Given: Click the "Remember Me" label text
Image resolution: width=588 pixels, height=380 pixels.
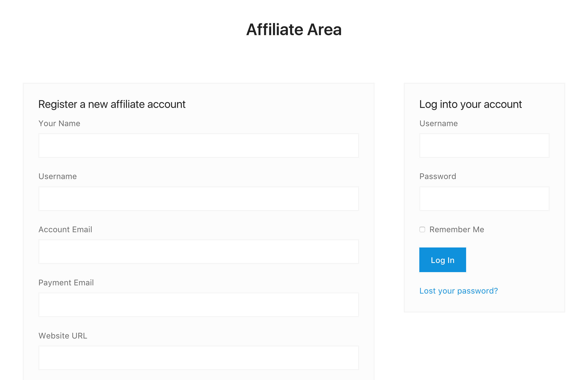Looking at the screenshot, I should (457, 229).
